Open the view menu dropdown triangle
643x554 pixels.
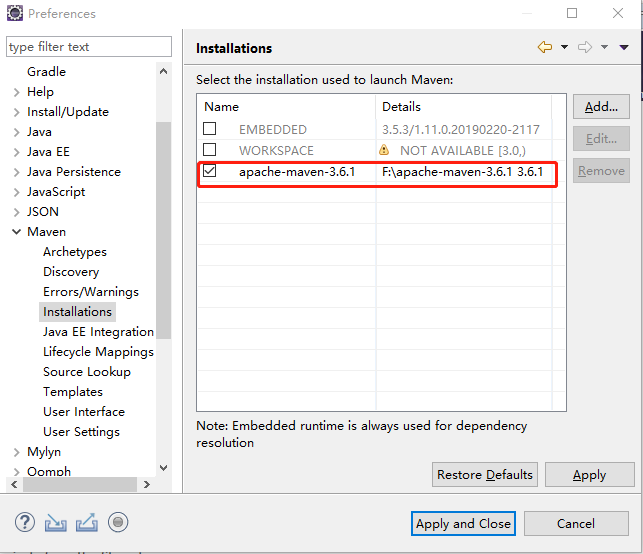(624, 48)
